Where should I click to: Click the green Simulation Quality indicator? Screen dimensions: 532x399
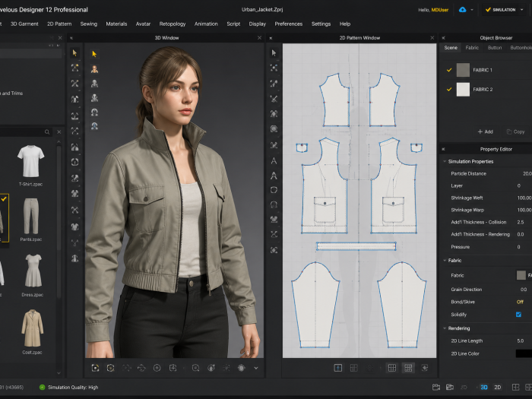pos(43,387)
